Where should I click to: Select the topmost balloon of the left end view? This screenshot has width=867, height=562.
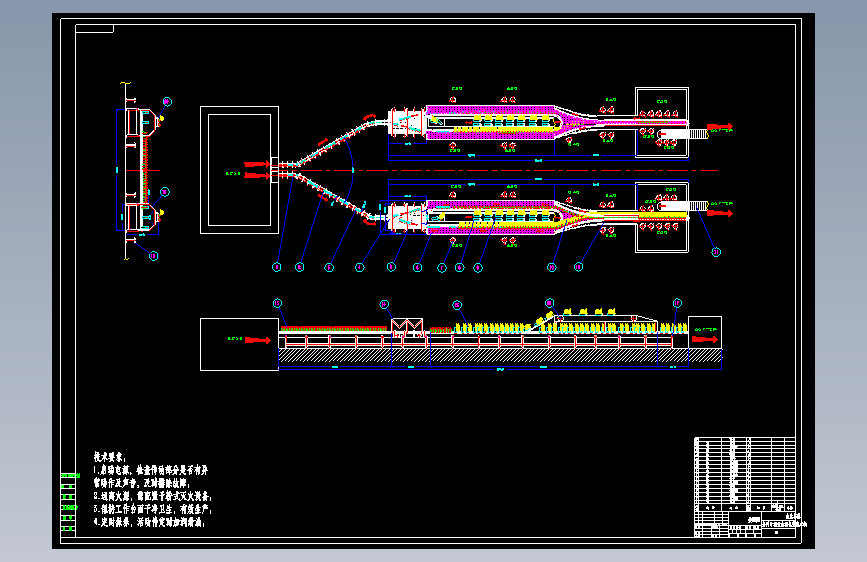coord(167,102)
